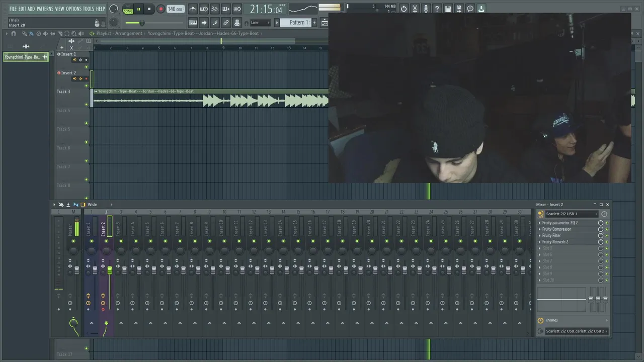Mute the Track 5 playlist track
This screenshot has width=644, height=362.
point(86,142)
